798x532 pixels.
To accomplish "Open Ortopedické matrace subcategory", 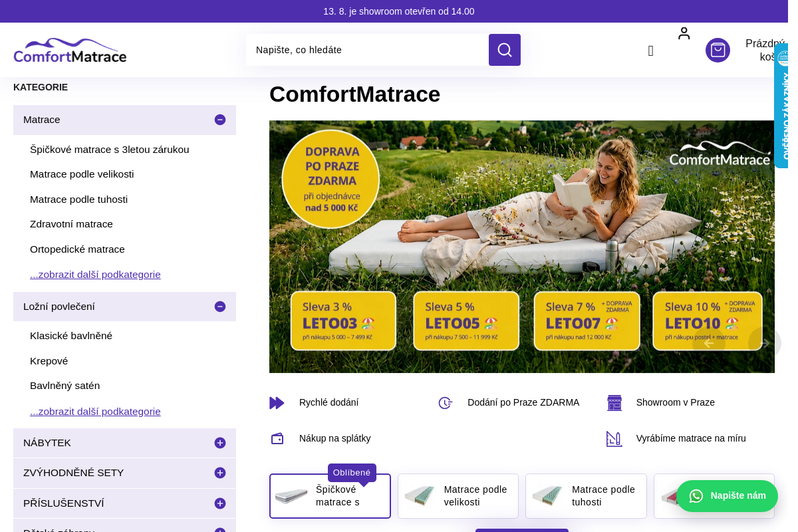I will [77, 249].
